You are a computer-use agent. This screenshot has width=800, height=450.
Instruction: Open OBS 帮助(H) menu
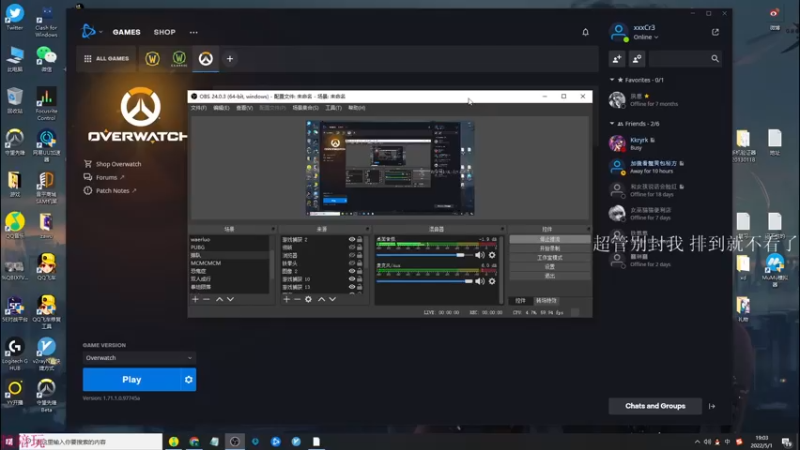click(x=357, y=108)
